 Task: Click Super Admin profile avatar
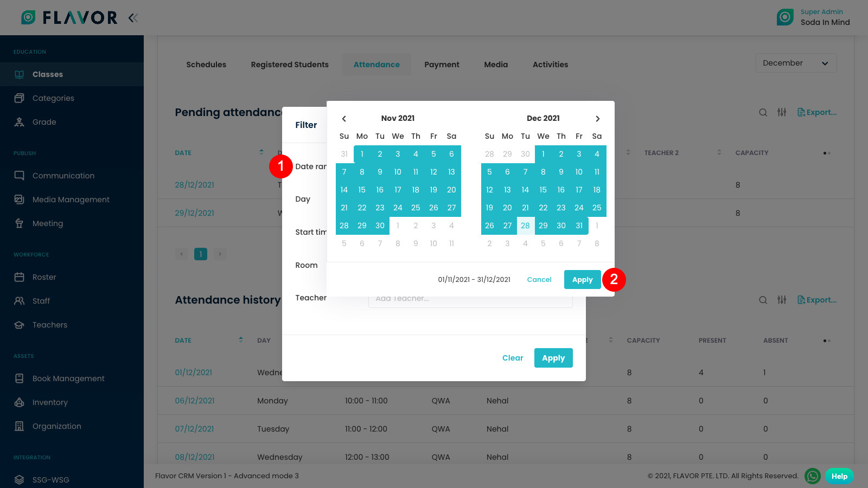coord(785,17)
